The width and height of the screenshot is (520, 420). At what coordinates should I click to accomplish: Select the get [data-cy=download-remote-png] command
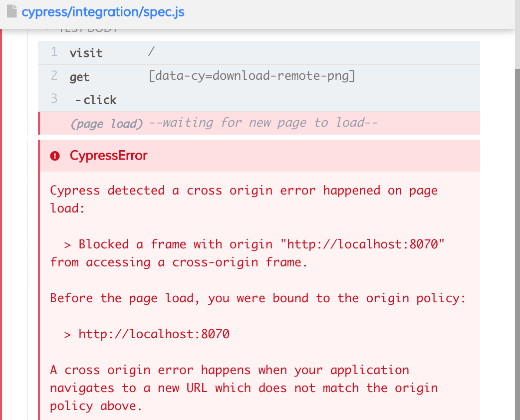coord(259,76)
